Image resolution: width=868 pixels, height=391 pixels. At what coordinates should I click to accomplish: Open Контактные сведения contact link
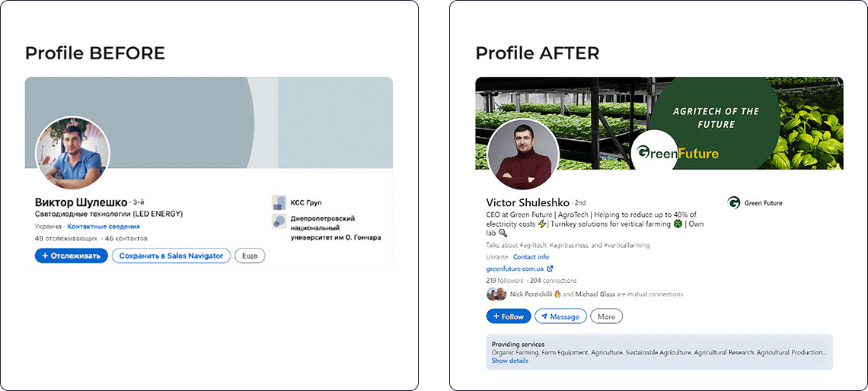tap(104, 226)
